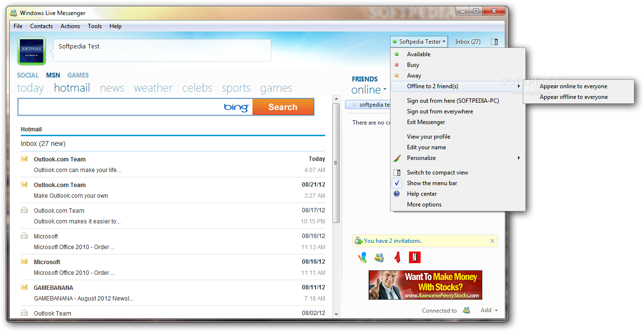This screenshot has height=332, width=644.
Task: Set status to Away (orange icon)
Action: point(396,76)
